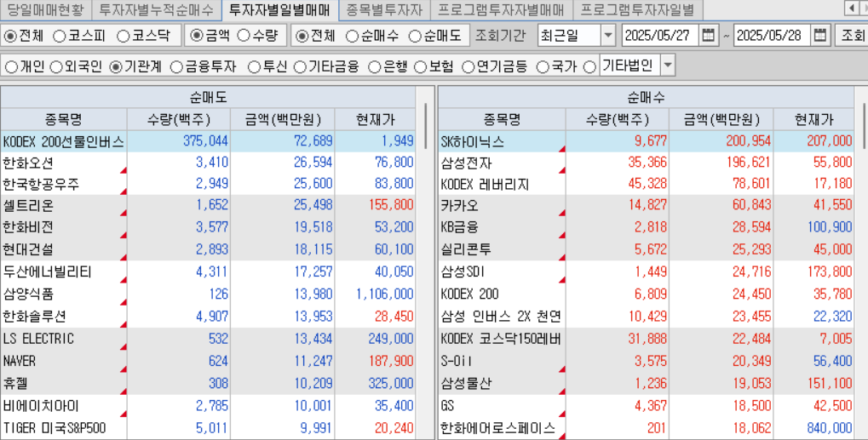This screenshot has height=440, width=868.
Task: Select 두산에너빌리티 stock row
Action: (208, 272)
